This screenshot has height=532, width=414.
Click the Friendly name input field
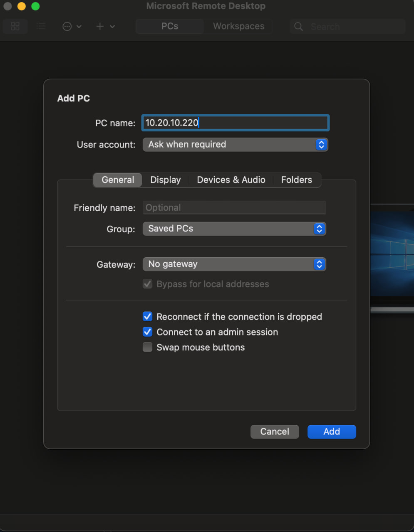click(x=234, y=208)
